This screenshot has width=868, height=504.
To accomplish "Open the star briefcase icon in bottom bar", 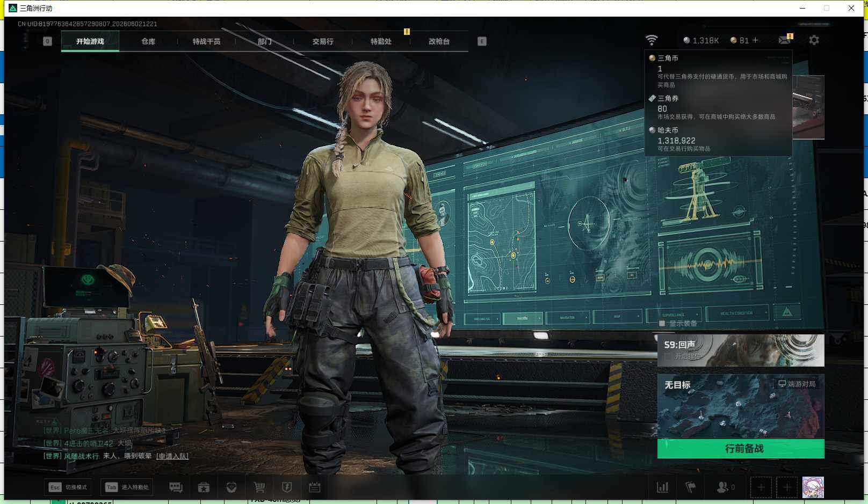I will (x=204, y=487).
